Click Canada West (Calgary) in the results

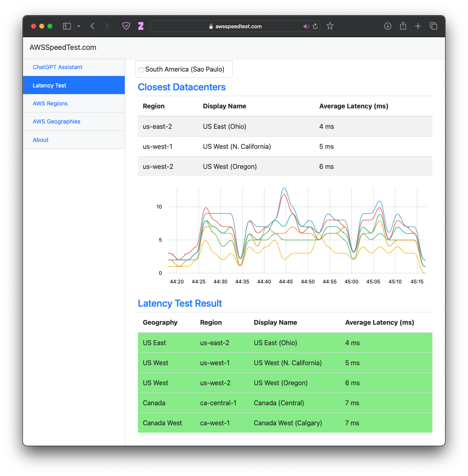pyautogui.click(x=288, y=423)
